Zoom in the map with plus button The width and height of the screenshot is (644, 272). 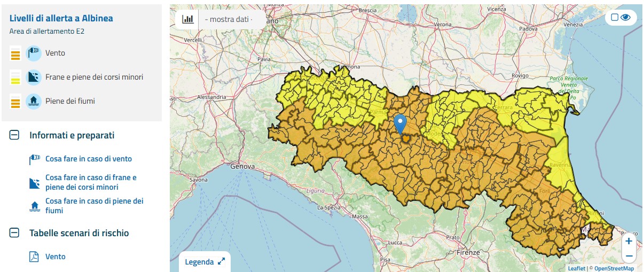click(629, 241)
